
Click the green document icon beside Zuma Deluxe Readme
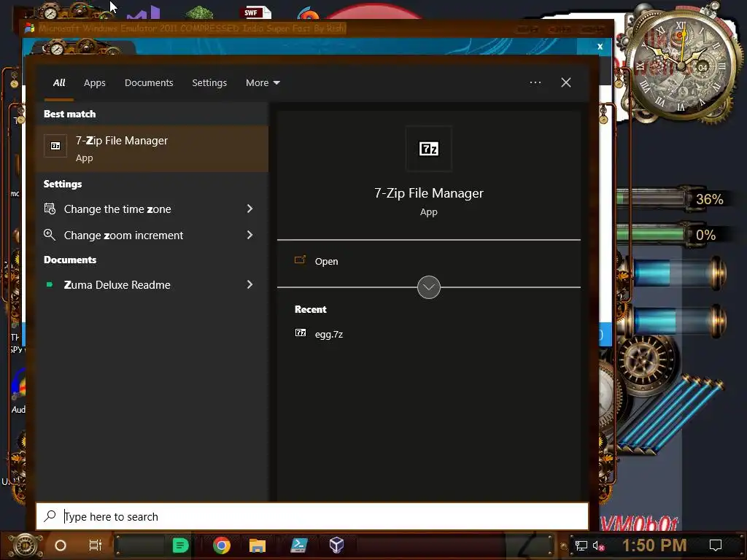click(x=49, y=284)
